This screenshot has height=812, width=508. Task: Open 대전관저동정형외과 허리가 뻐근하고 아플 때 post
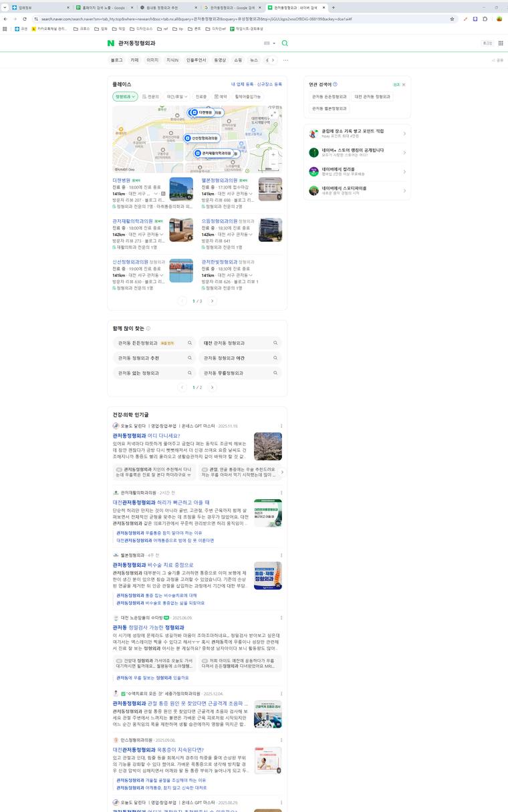click(x=161, y=503)
